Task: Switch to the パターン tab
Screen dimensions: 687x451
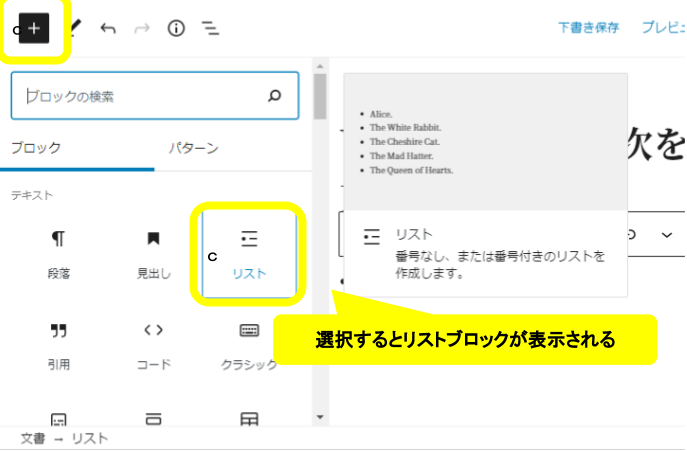Action: [x=193, y=148]
